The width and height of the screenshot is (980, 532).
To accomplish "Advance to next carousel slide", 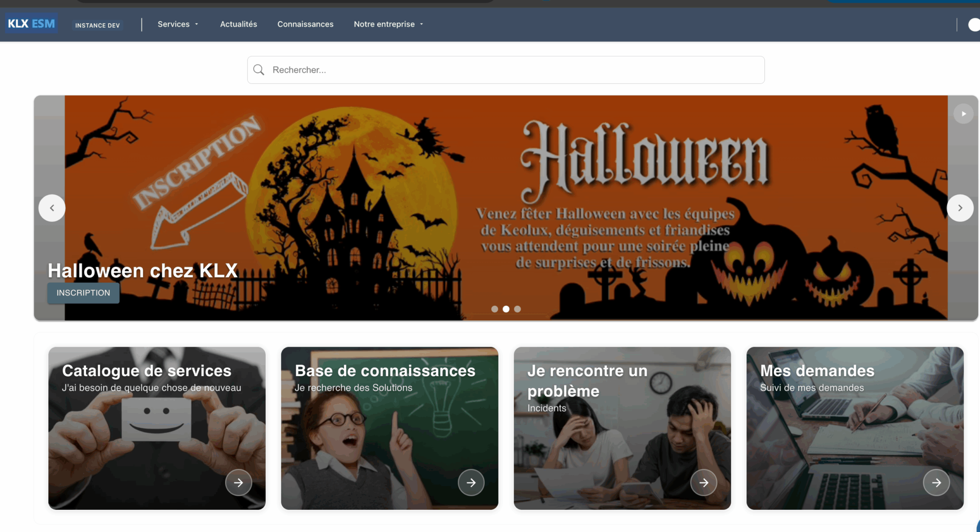I will 960,208.
